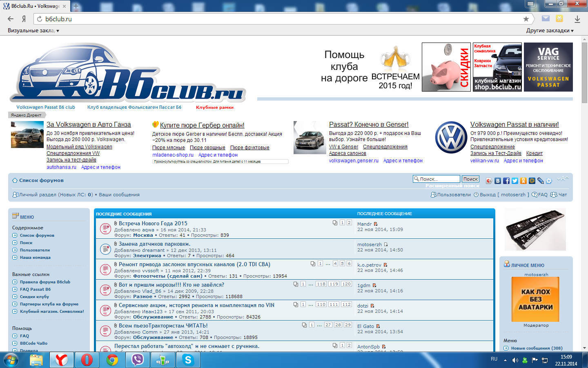Bookmark page with the star icon
Image resolution: width=588 pixels, height=368 pixels.
click(526, 19)
